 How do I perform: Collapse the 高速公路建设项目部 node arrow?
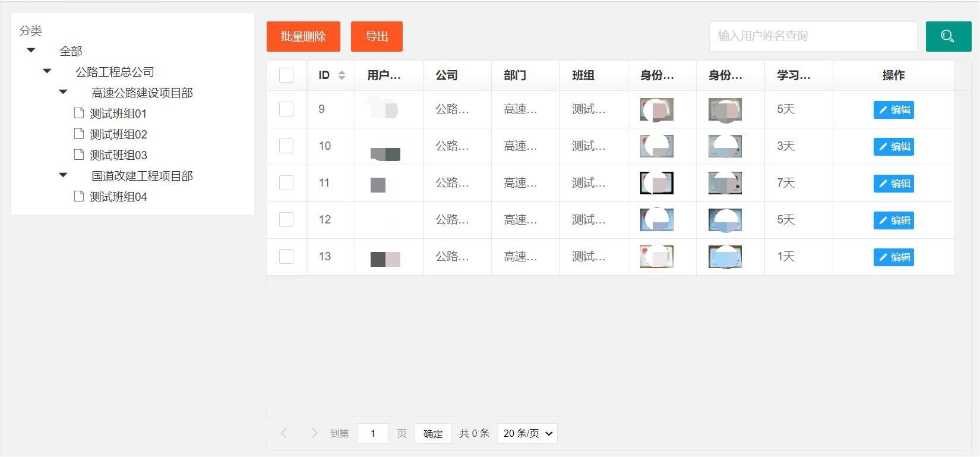click(x=63, y=92)
